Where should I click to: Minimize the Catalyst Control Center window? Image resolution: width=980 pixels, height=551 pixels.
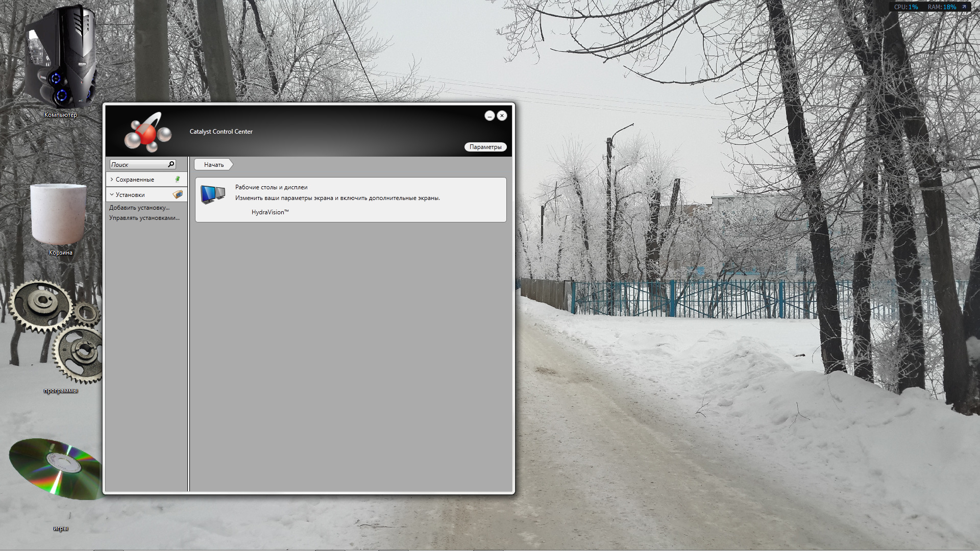click(x=489, y=116)
